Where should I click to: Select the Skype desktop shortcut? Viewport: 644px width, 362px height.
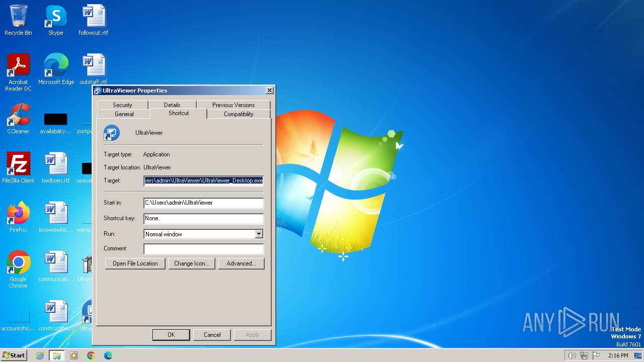pyautogui.click(x=55, y=20)
